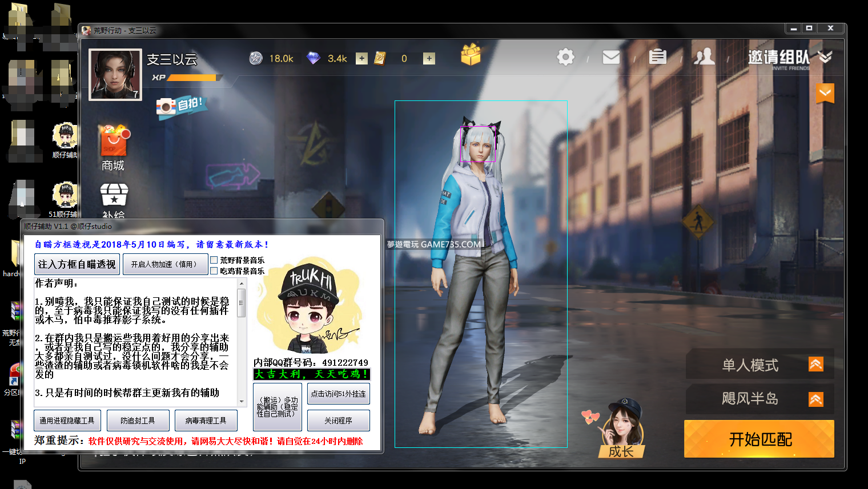This screenshot has height=489, width=868.
Task: Open the 飓风半岛 map selector
Action: [760, 398]
